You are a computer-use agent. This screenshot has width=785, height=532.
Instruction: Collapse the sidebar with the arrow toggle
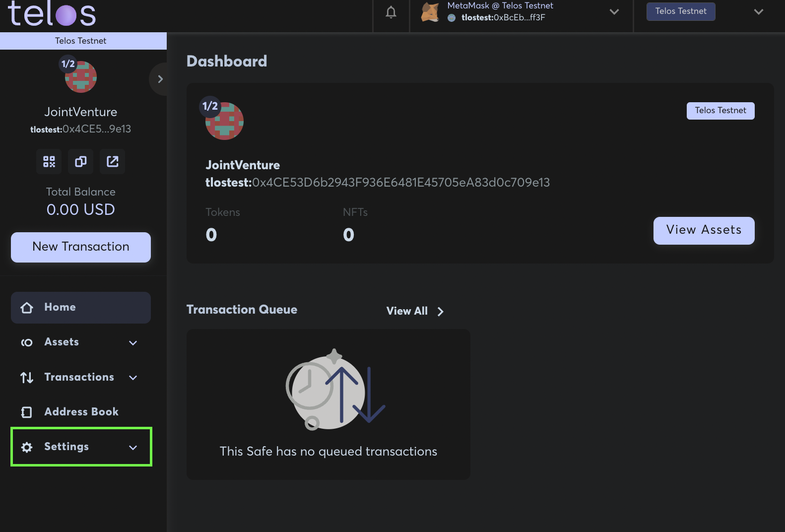[160, 79]
